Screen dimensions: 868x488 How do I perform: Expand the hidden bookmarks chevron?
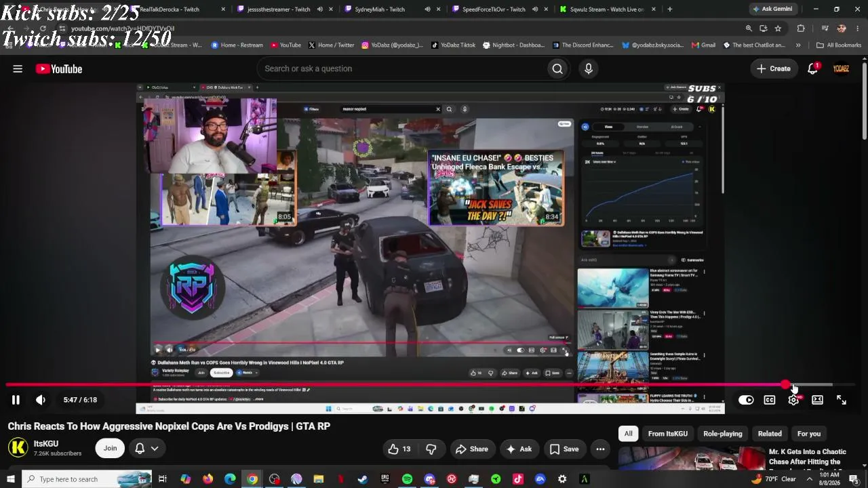point(798,45)
